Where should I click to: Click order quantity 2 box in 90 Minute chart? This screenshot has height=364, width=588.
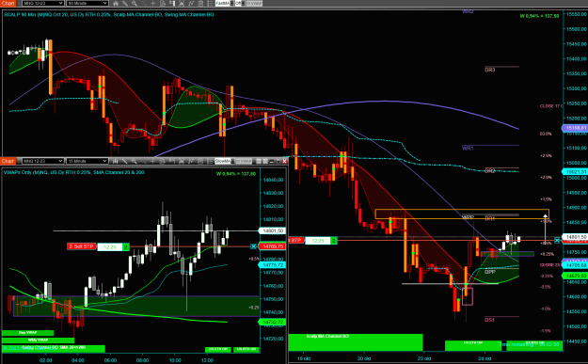333,240
